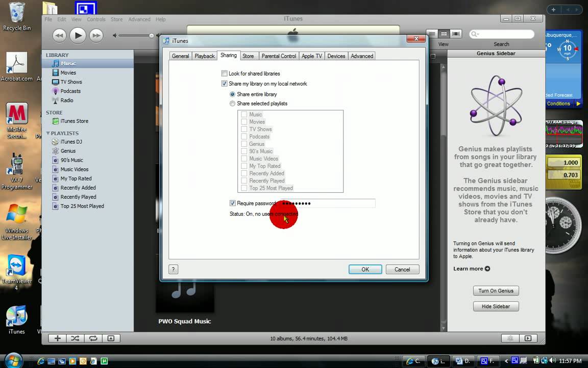The height and width of the screenshot is (368, 588).
Task: Select the Radio icon in library
Action: tap(56, 100)
